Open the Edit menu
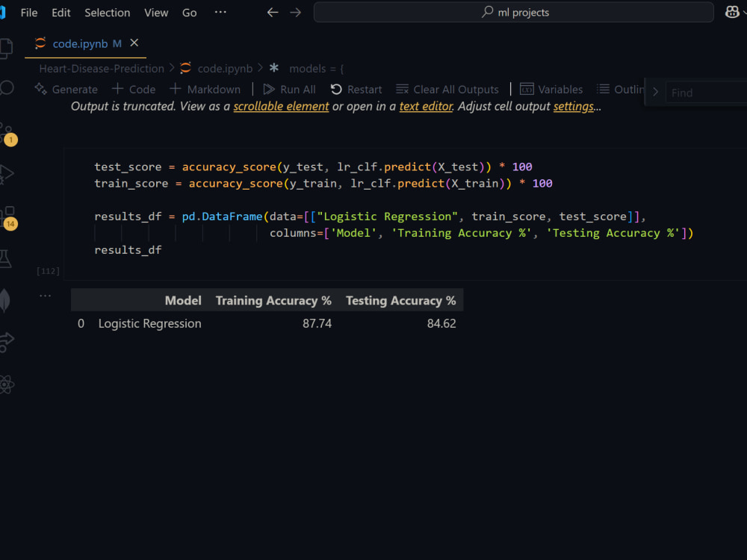 point(61,13)
